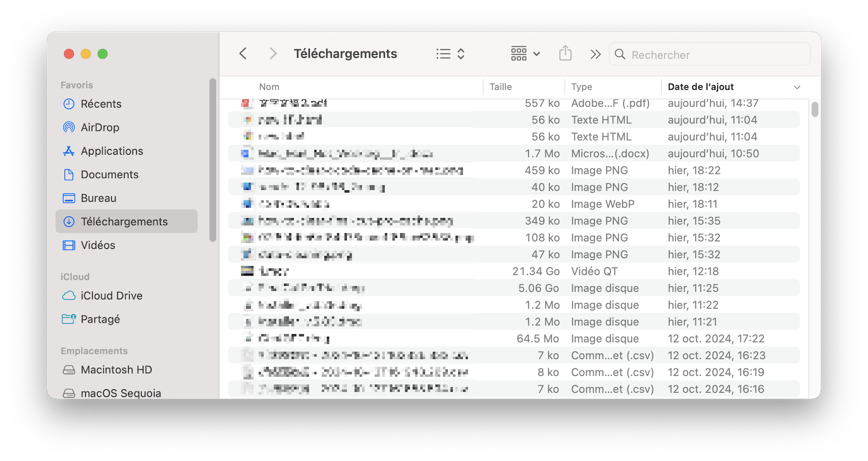868x461 pixels.
Task: Select the 557 ko PDF file row
Action: tap(513, 103)
